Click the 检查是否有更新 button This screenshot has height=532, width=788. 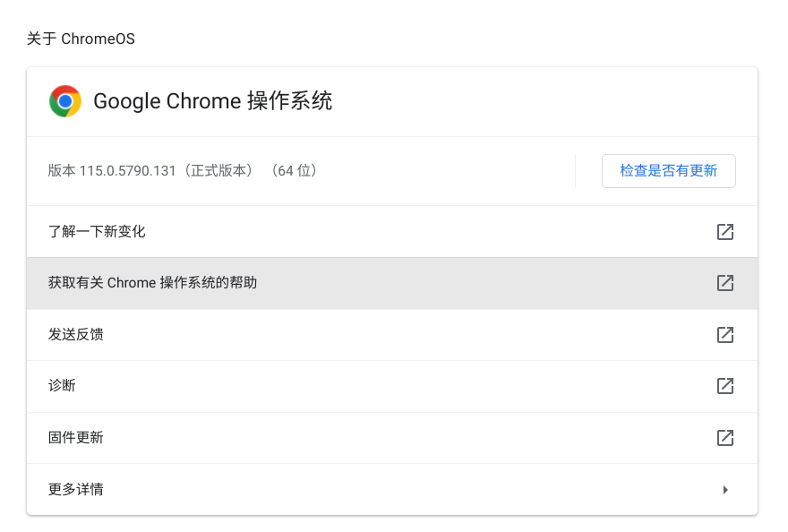pos(668,170)
